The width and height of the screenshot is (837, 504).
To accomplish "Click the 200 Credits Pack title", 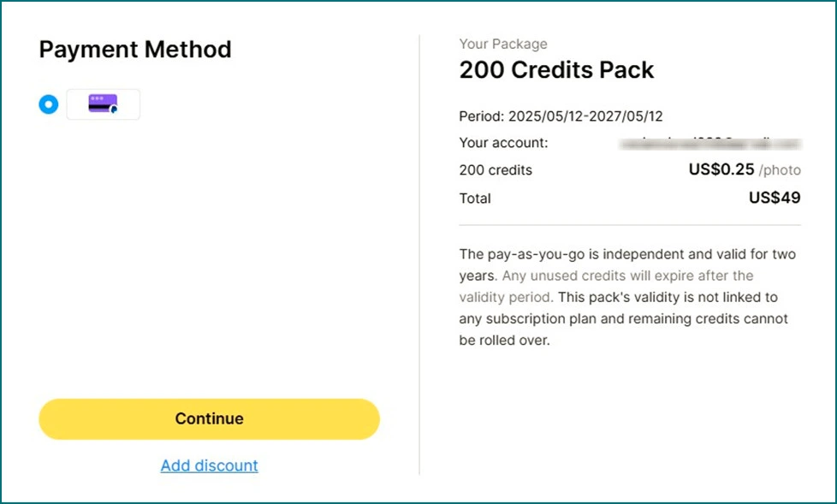I will click(x=556, y=70).
